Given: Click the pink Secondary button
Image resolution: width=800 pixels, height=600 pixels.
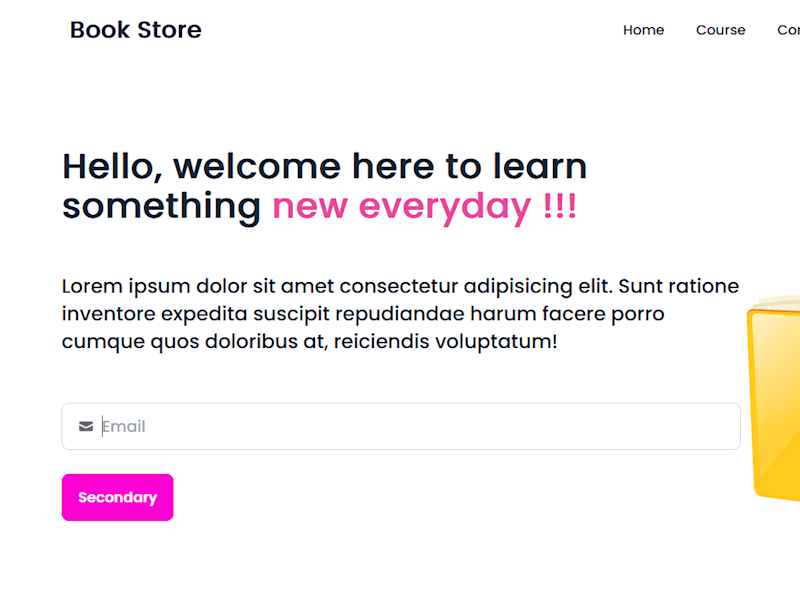Looking at the screenshot, I should [117, 497].
